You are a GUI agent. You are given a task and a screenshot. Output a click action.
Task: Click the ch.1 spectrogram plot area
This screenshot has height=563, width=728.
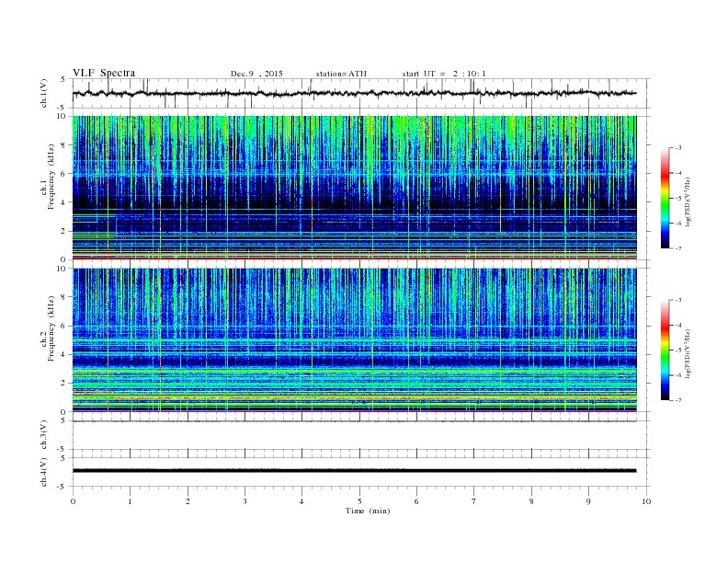354,188
